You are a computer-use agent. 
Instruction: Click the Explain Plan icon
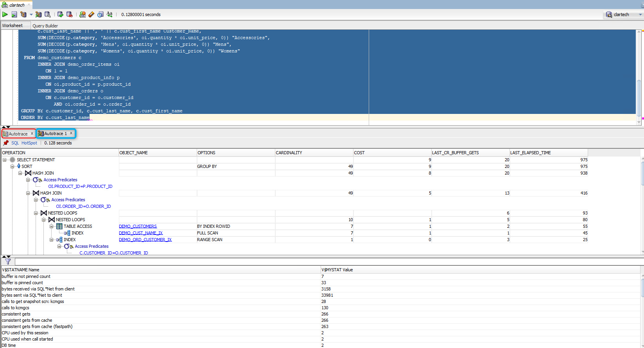[x=23, y=14]
